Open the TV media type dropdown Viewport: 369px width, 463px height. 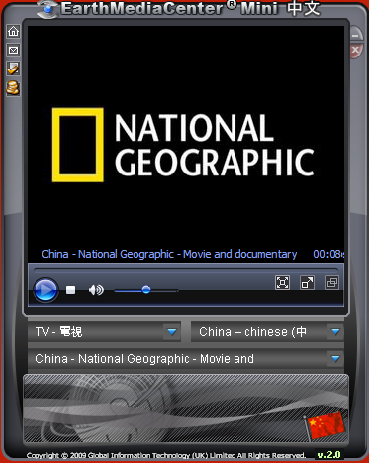click(x=104, y=332)
